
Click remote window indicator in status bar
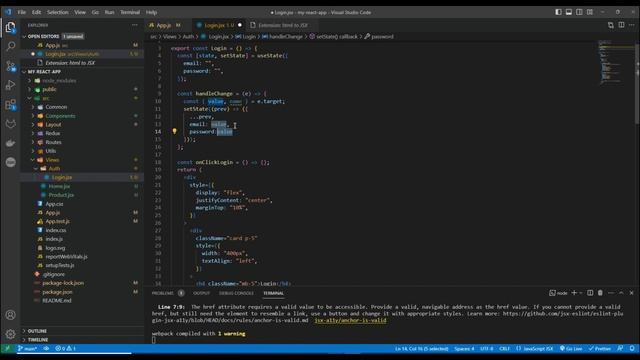click(7, 348)
